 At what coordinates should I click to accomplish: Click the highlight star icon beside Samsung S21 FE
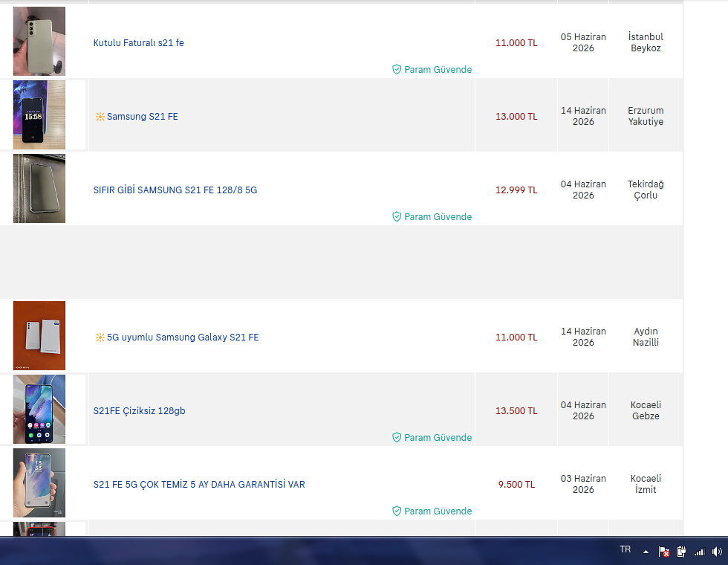click(x=100, y=117)
